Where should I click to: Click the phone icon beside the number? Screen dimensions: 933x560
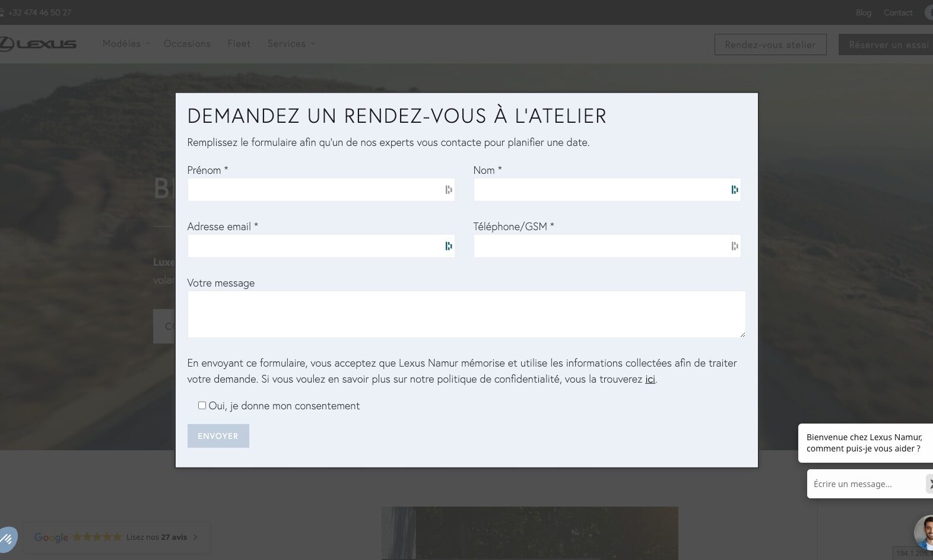pos(2,12)
